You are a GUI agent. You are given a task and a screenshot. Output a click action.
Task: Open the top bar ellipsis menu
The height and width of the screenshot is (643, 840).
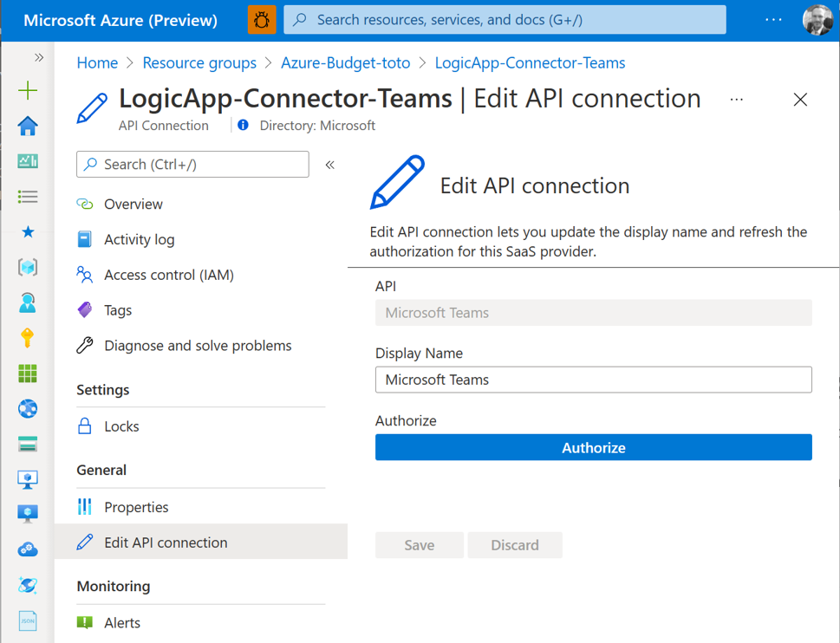coord(773,20)
